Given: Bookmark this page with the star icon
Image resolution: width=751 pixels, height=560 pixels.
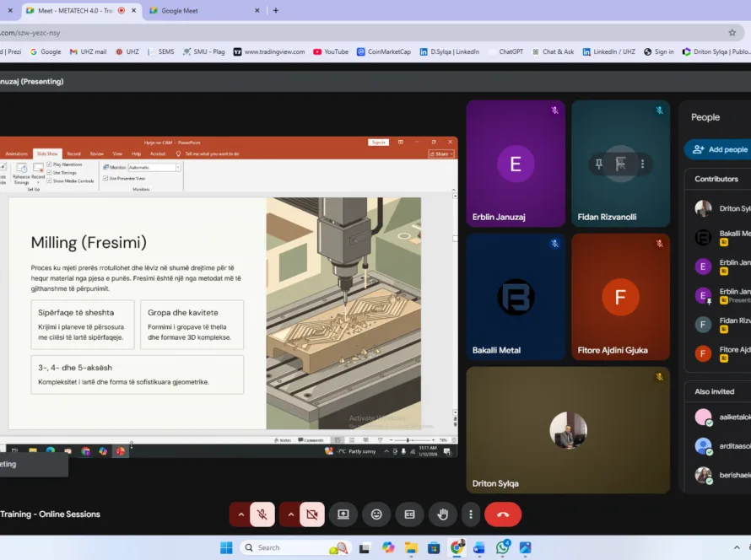Looking at the screenshot, I should (x=732, y=32).
